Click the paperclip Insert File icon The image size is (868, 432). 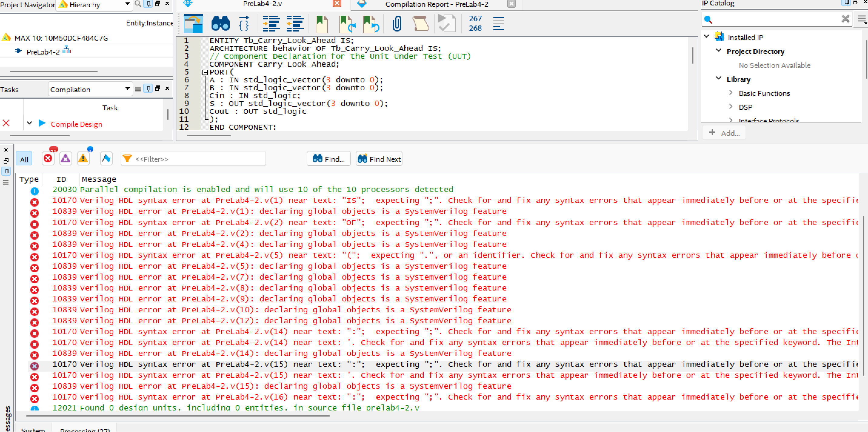point(397,24)
